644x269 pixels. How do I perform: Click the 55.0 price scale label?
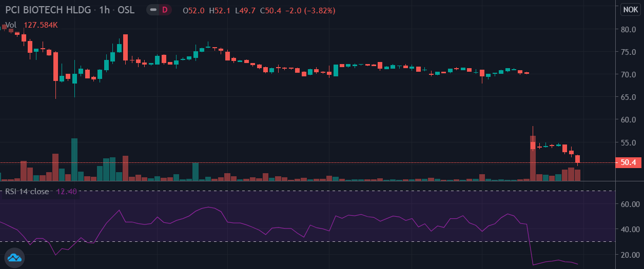[629, 143]
